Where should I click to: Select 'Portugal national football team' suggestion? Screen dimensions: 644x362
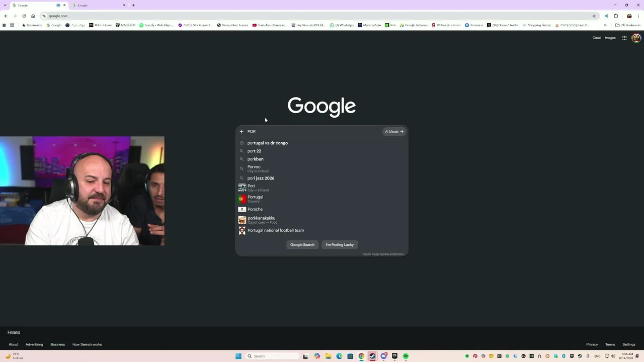(x=322, y=230)
